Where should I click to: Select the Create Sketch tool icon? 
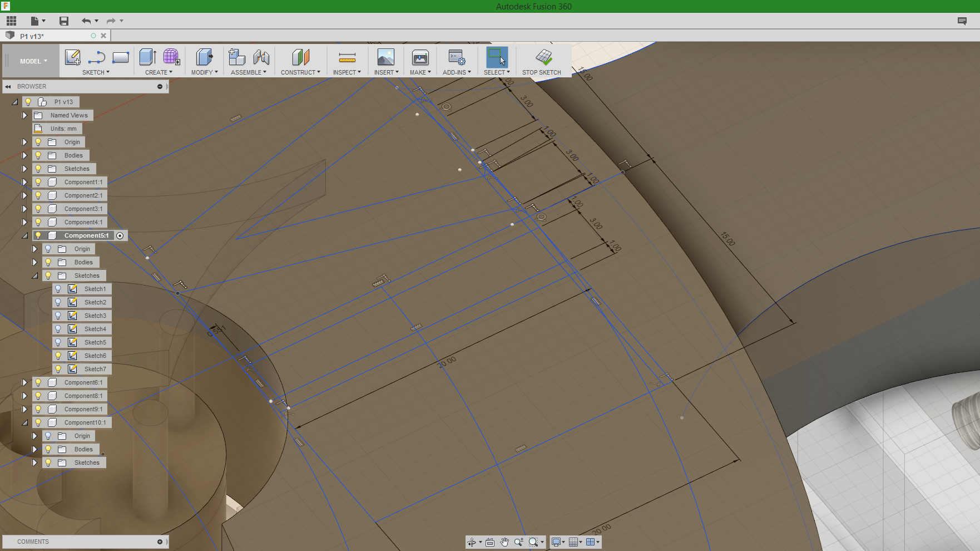click(x=73, y=57)
